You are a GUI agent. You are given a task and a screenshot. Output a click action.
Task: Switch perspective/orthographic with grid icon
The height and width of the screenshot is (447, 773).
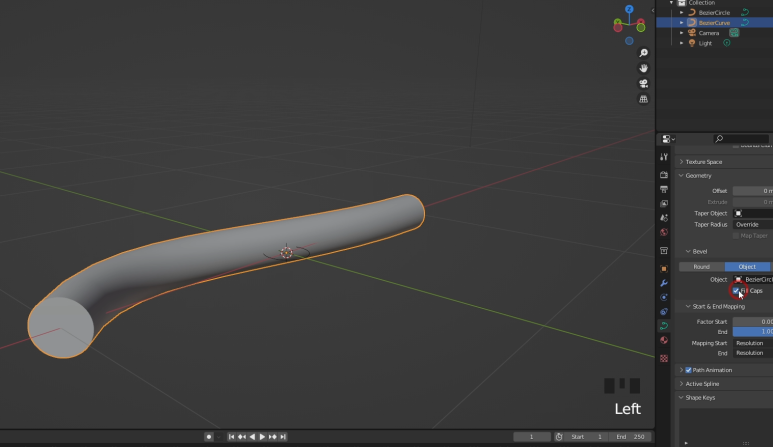(643, 99)
